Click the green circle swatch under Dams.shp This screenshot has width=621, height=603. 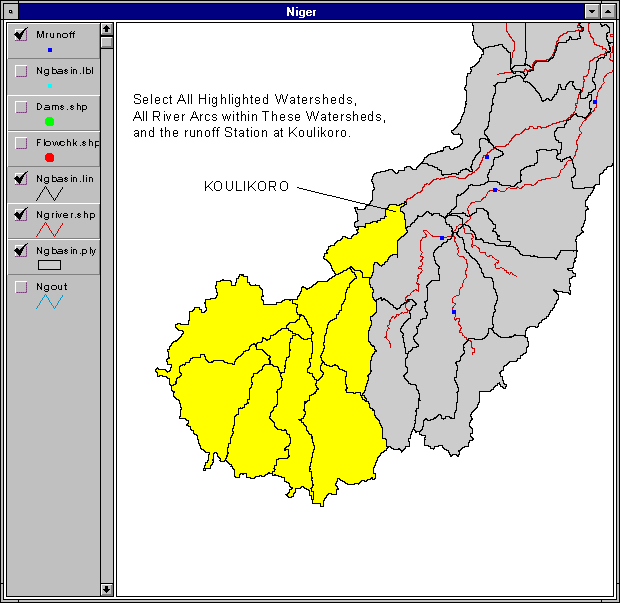coord(50,122)
